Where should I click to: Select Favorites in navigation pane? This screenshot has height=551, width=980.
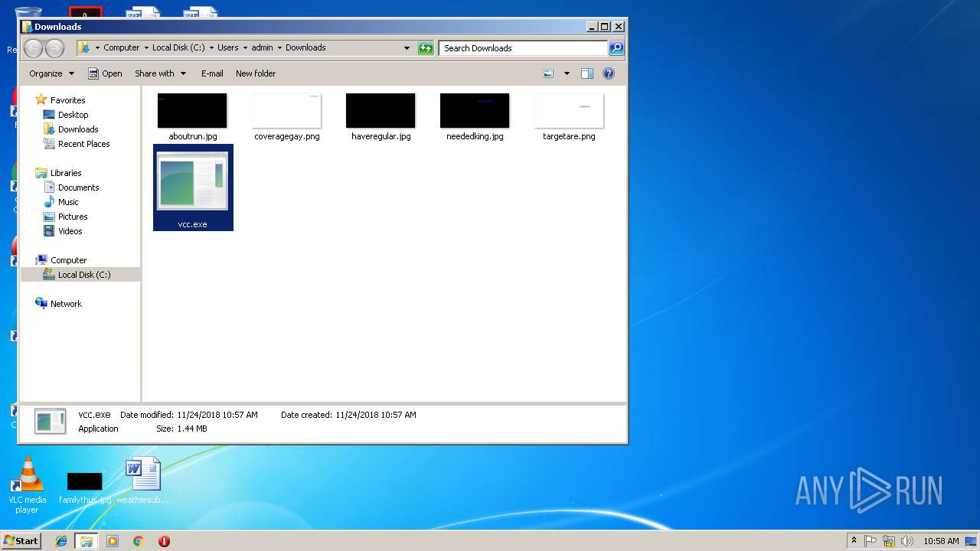point(67,100)
